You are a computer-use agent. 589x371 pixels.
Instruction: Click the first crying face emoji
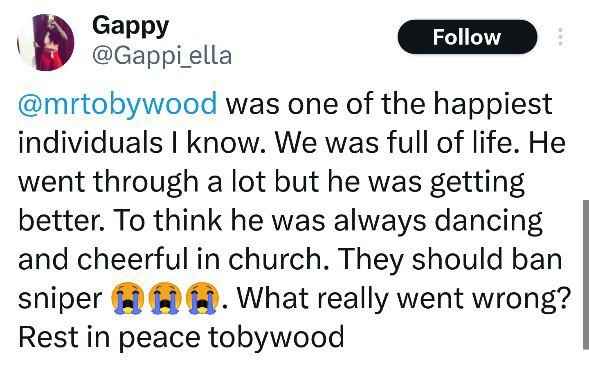click(x=127, y=298)
